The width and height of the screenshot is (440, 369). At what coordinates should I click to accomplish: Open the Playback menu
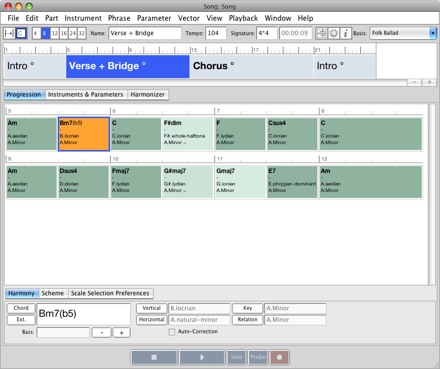coord(243,18)
